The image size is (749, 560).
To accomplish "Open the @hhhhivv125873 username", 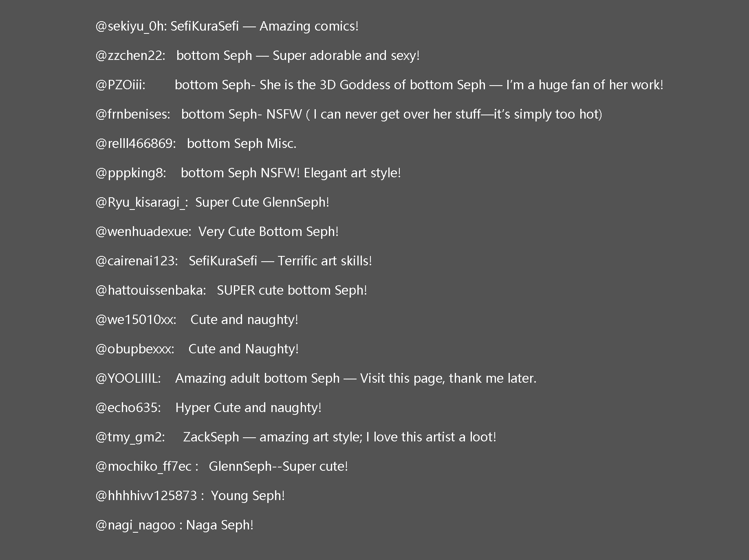I will coord(146,496).
